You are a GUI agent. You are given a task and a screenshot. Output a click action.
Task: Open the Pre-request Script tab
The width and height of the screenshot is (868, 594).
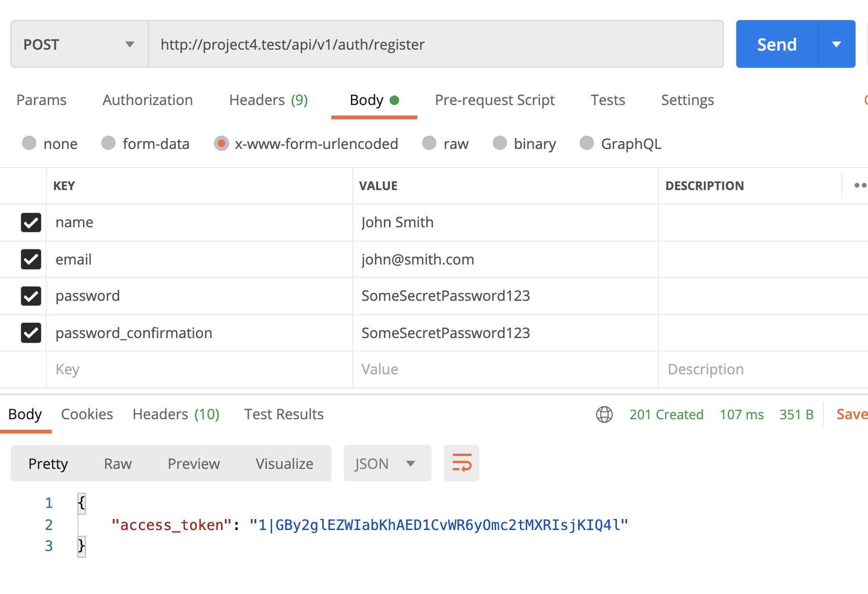click(495, 100)
